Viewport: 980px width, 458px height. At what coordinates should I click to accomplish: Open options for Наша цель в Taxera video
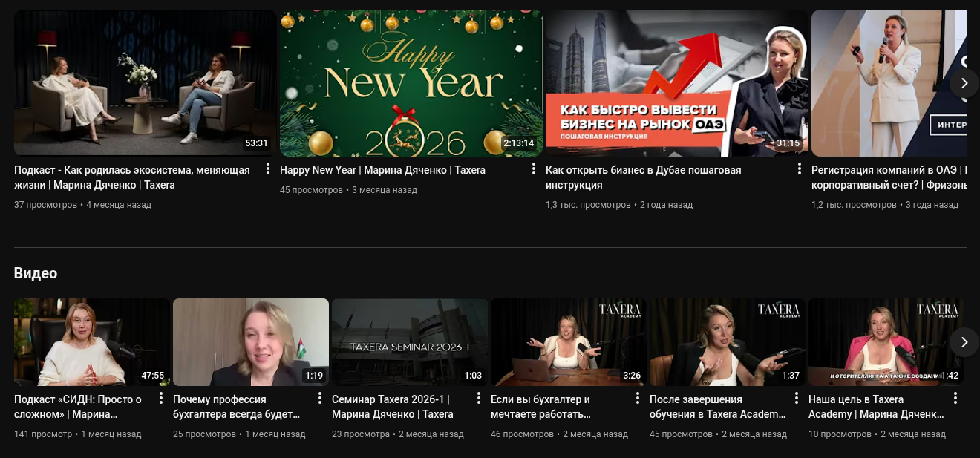955,399
